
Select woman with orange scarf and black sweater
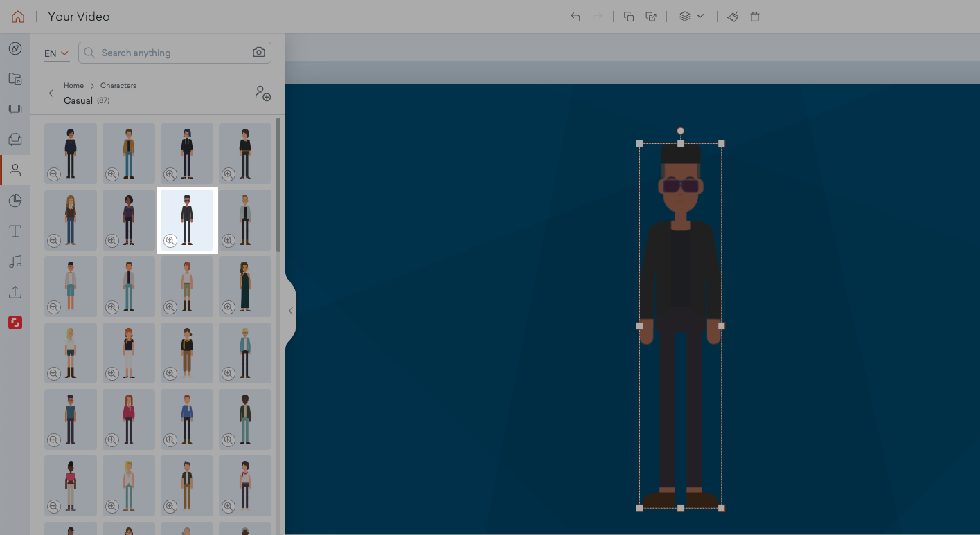coord(187,353)
